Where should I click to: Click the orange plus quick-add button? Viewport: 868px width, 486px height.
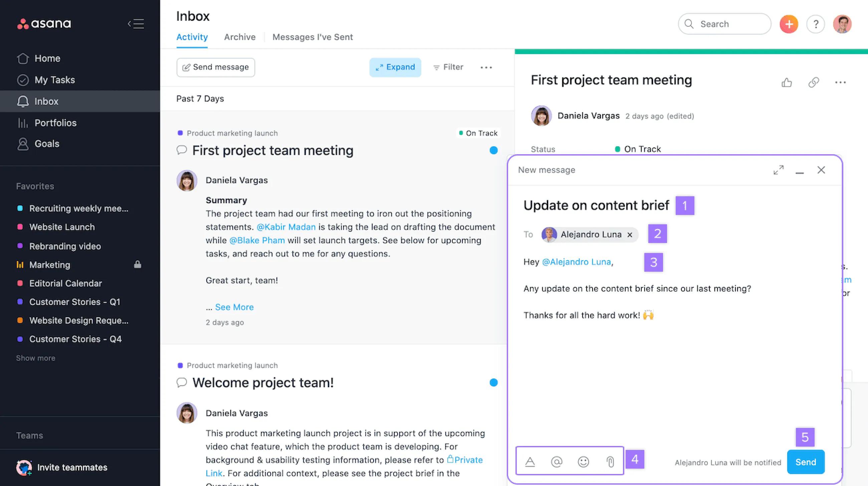(x=789, y=24)
